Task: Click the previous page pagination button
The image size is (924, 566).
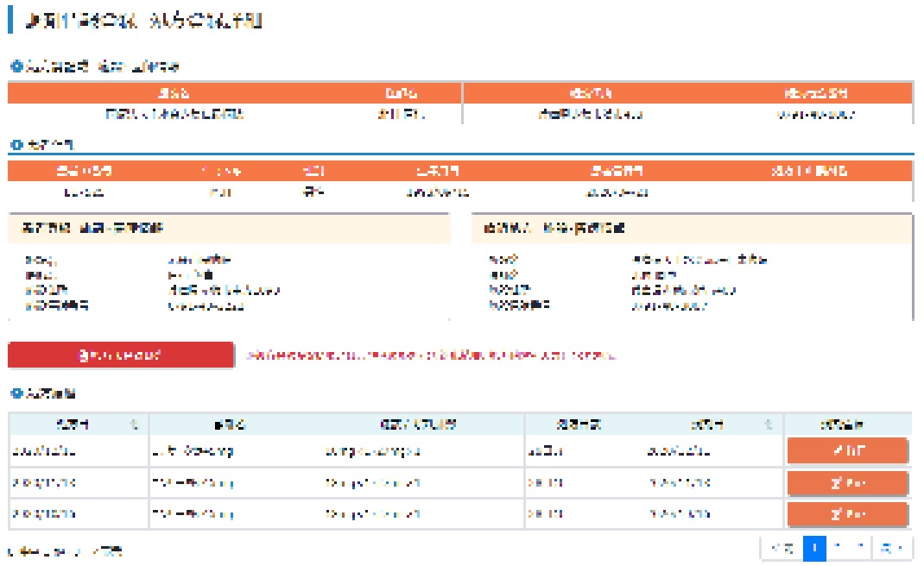Action: click(782, 548)
